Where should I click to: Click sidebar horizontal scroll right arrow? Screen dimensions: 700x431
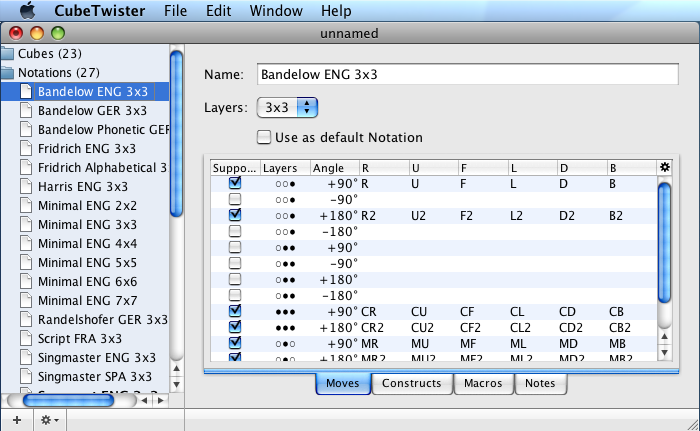(x=161, y=400)
